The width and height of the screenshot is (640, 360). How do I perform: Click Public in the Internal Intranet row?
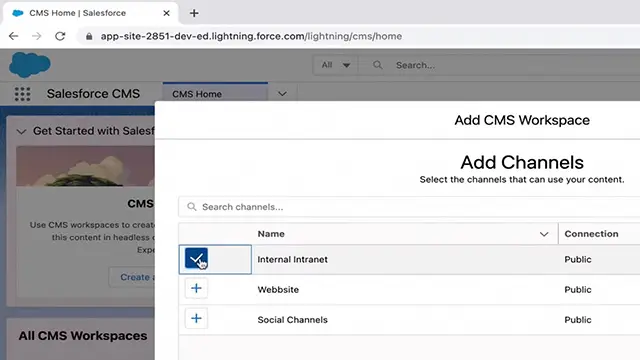[578, 260]
